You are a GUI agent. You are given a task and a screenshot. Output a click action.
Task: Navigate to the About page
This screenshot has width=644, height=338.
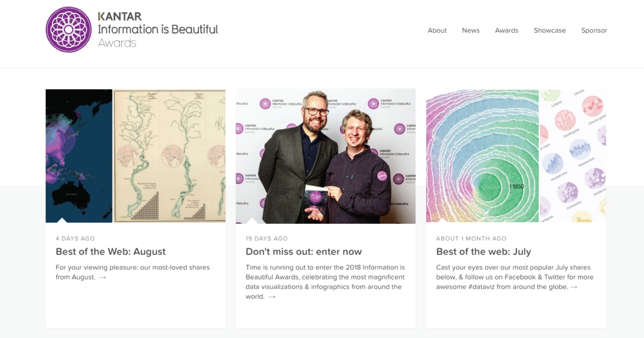438,30
